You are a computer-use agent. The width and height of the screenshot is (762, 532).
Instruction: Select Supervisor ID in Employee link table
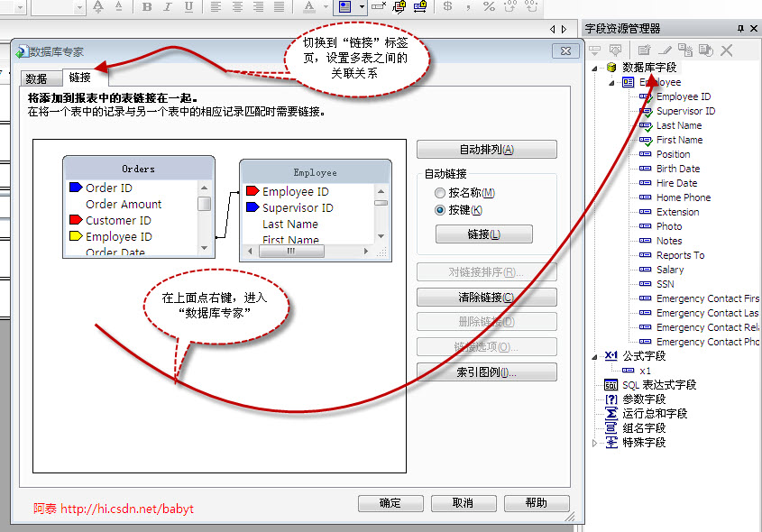(298, 208)
